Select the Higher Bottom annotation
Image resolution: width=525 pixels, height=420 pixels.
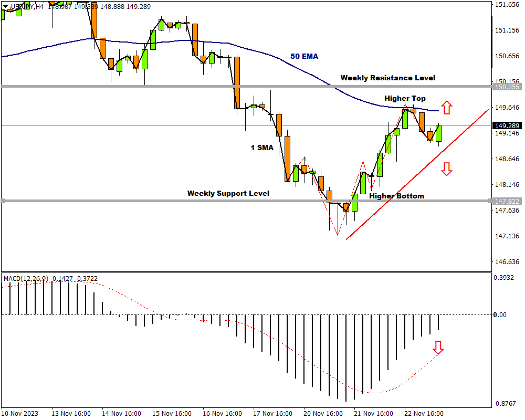tap(396, 196)
